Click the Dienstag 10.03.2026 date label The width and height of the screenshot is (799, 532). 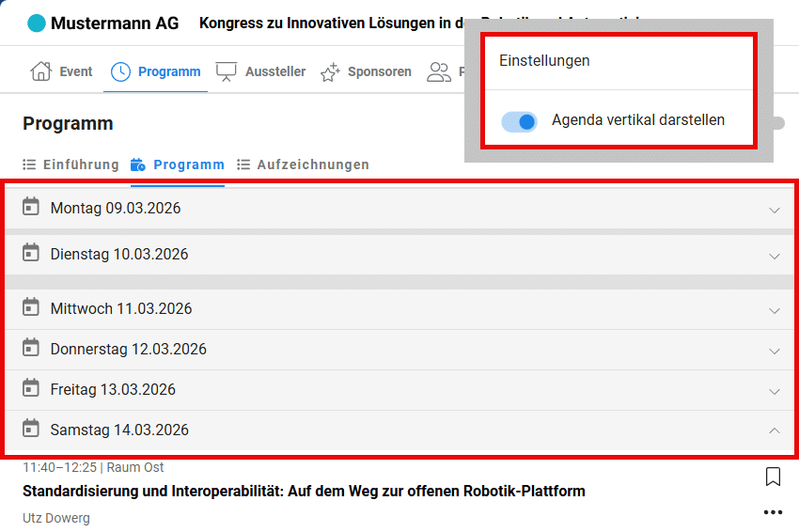119,254
